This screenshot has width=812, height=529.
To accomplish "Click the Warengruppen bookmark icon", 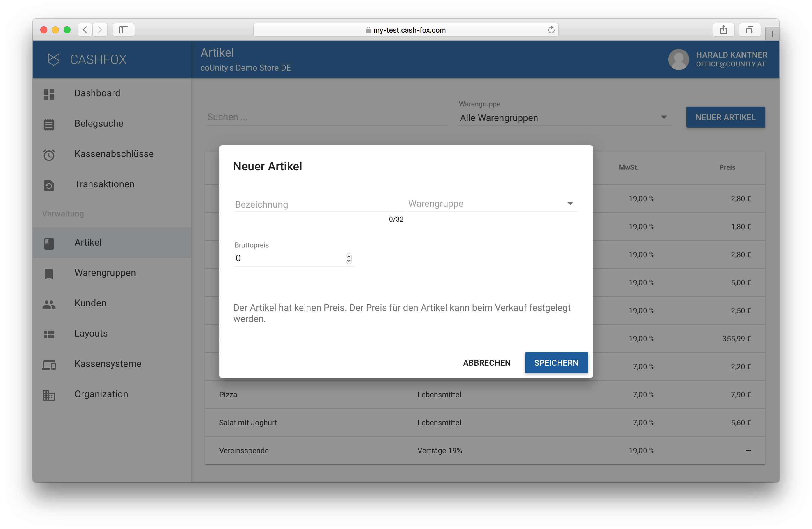I will click(x=49, y=274).
